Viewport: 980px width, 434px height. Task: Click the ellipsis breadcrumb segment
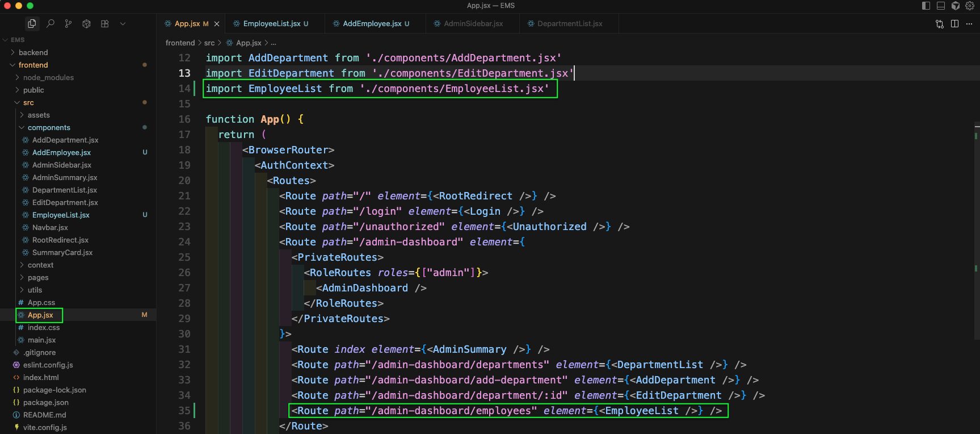click(274, 43)
